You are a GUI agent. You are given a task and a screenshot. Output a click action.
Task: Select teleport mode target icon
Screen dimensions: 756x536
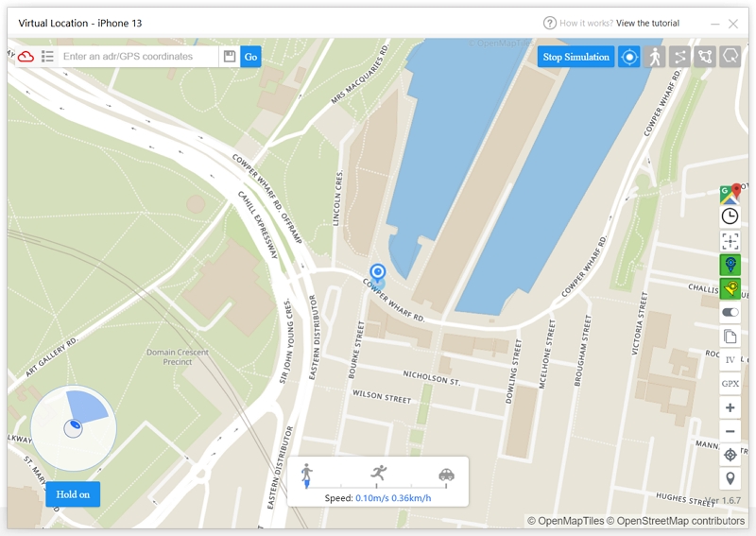coord(628,57)
